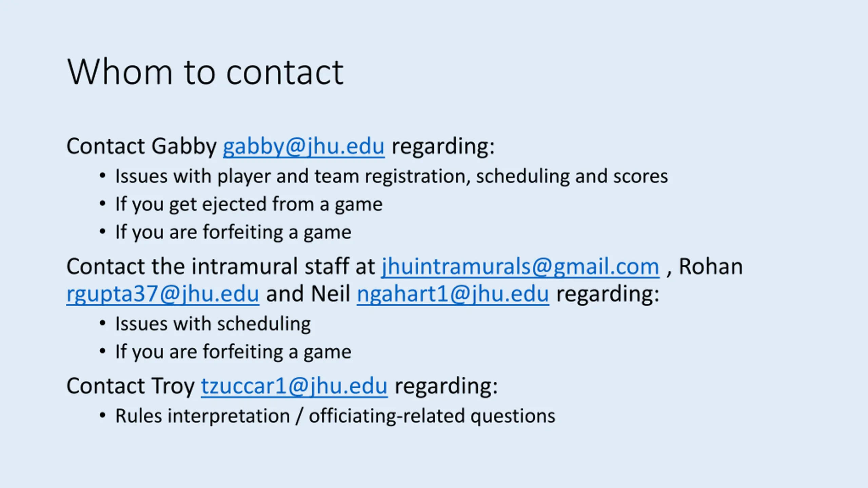Screen dimensions: 868x488
Task: Click the forfeiting a game line under Gabby
Action: pyautogui.click(x=233, y=232)
